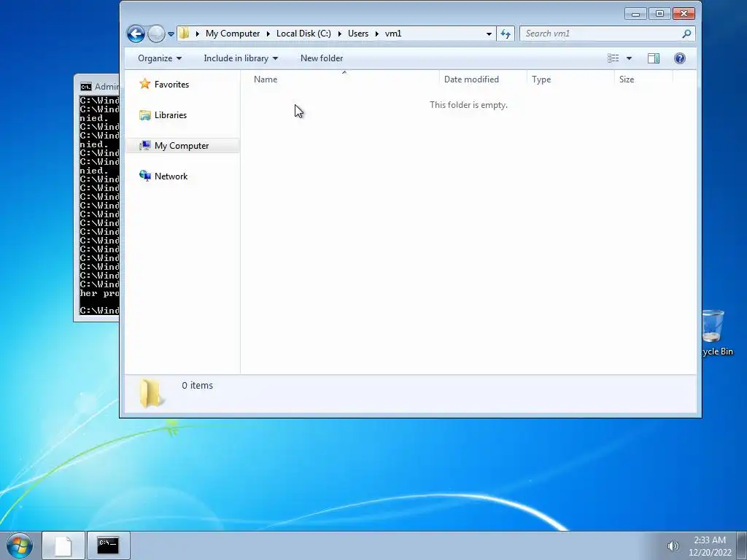
Task: Open Include in library menu
Action: click(x=241, y=58)
